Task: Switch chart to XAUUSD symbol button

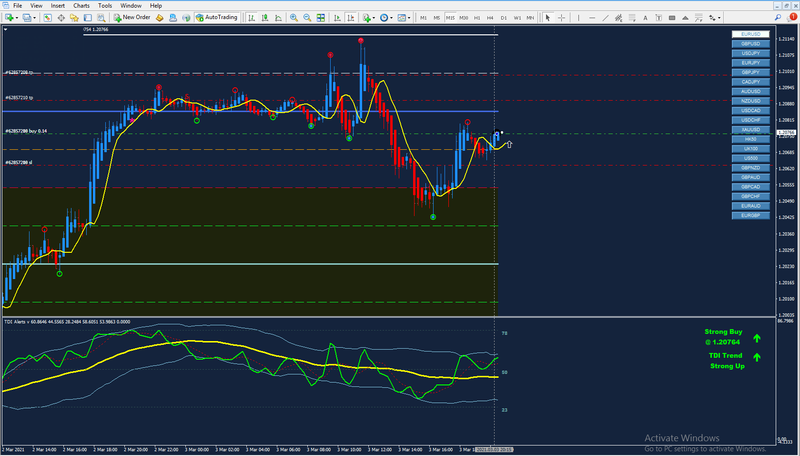Action: click(x=751, y=130)
